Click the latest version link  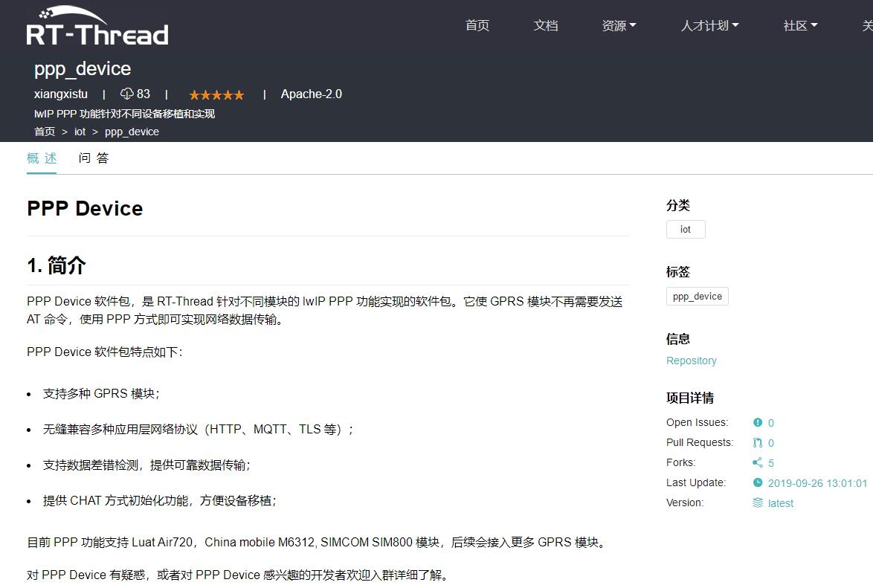click(x=781, y=503)
